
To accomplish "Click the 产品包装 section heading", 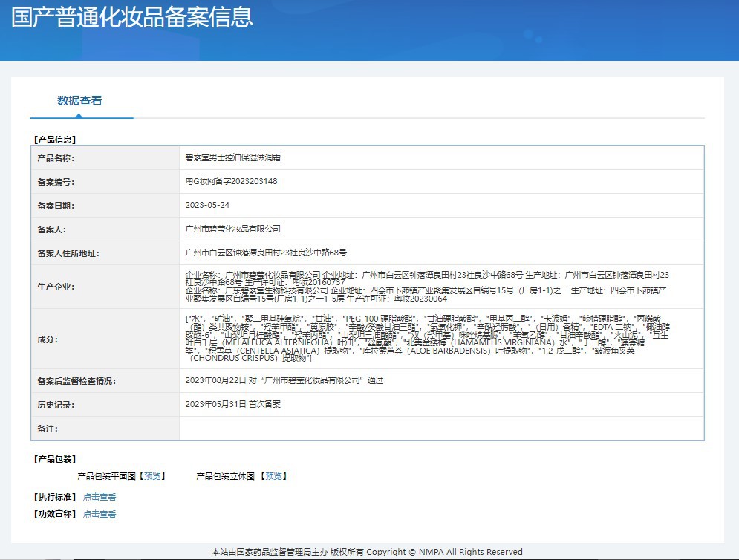I will (x=55, y=459).
